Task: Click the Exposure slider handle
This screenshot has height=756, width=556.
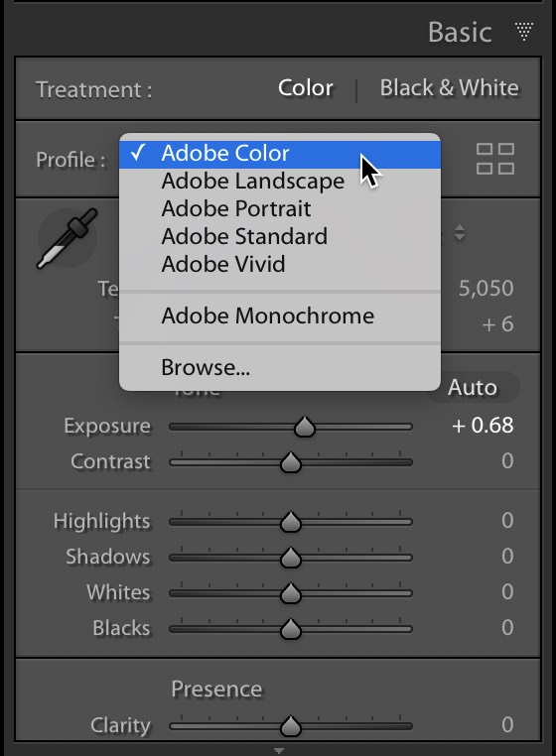Action: pos(305,428)
